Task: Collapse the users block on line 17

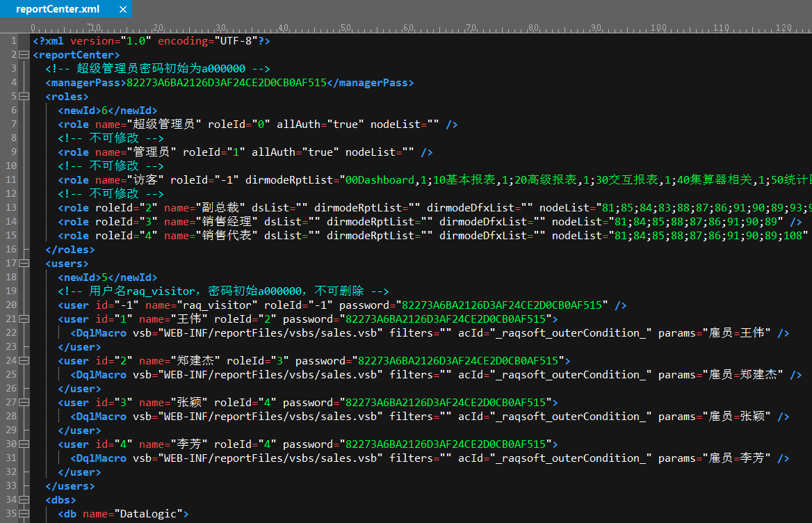Action: (24, 264)
